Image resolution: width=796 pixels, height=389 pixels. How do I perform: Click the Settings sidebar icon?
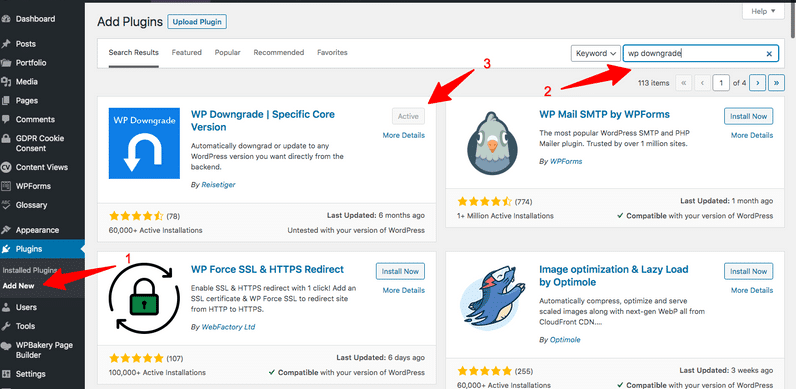pyautogui.click(x=6, y=374)
